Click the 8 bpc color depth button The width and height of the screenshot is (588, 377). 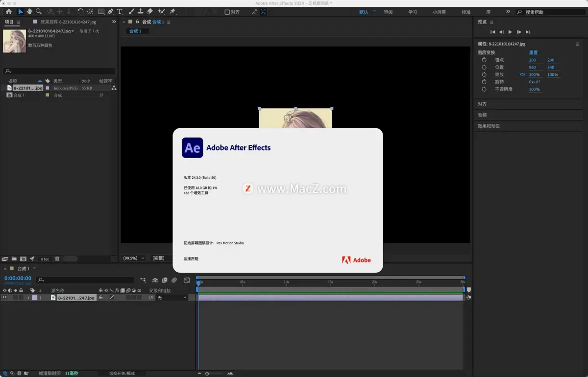[45, 259]
